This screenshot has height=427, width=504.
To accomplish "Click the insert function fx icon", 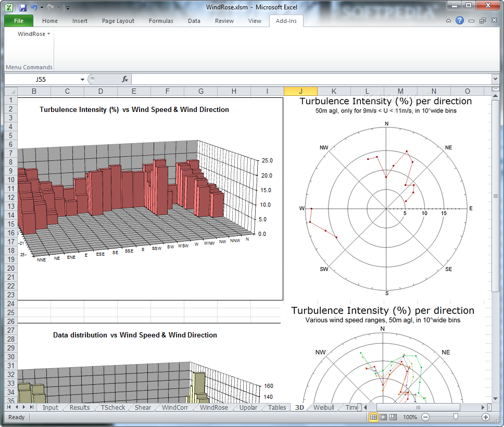I will point(125,79).
